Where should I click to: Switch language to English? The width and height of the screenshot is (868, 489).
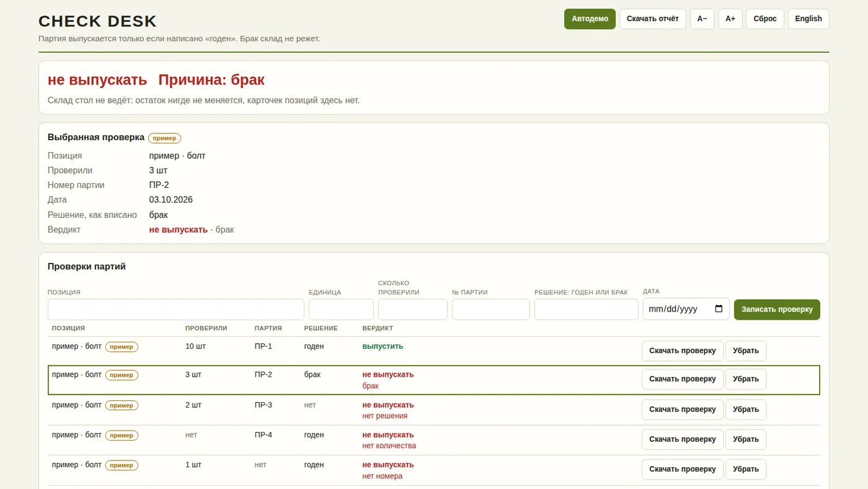click(808, 19)
